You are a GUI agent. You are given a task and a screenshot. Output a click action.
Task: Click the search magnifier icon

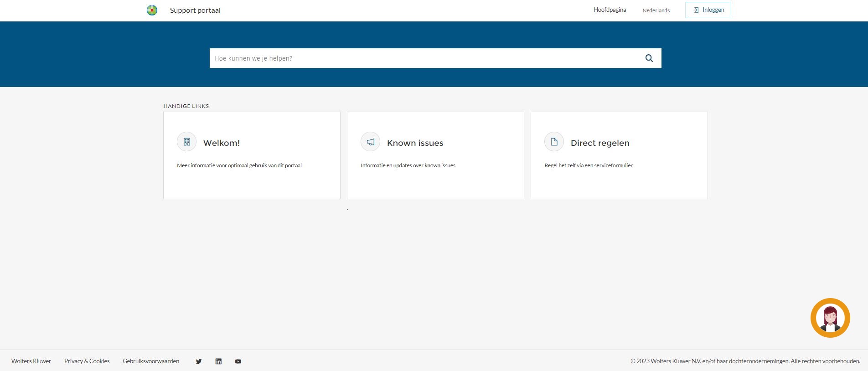[649, 58]
